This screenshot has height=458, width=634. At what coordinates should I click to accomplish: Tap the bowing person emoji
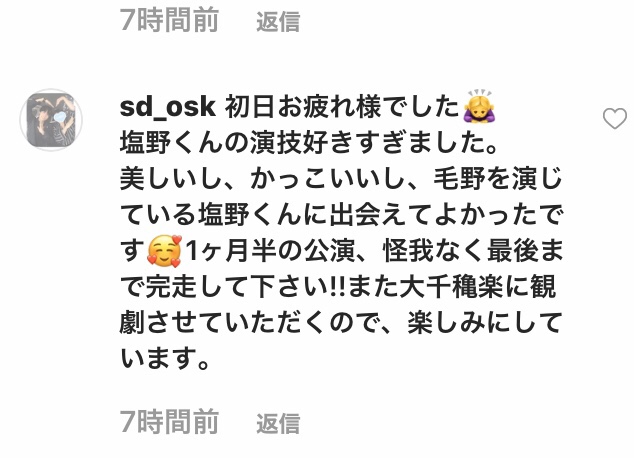(480, 106)
